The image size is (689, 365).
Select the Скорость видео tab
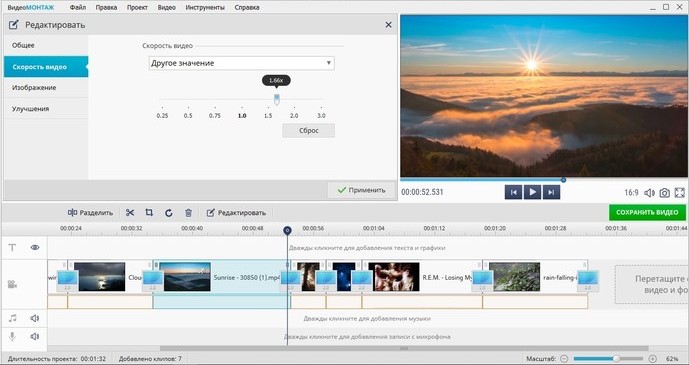tap(46, 67)
